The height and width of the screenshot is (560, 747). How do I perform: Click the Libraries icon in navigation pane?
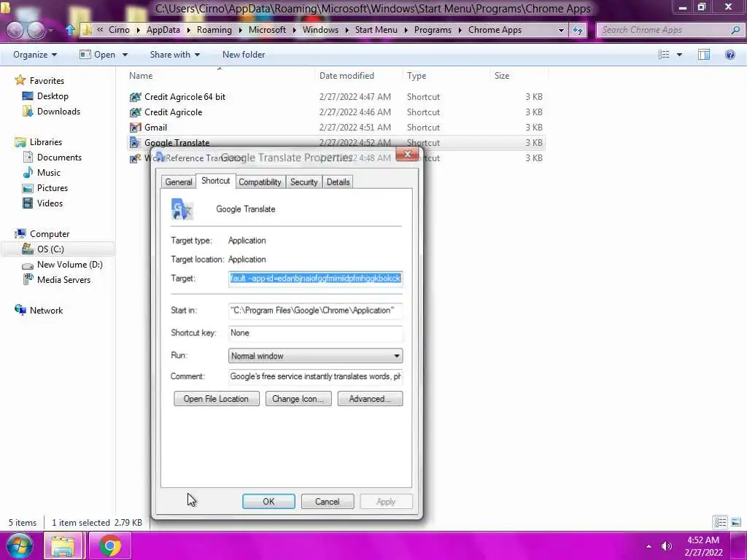pos(20,142)
